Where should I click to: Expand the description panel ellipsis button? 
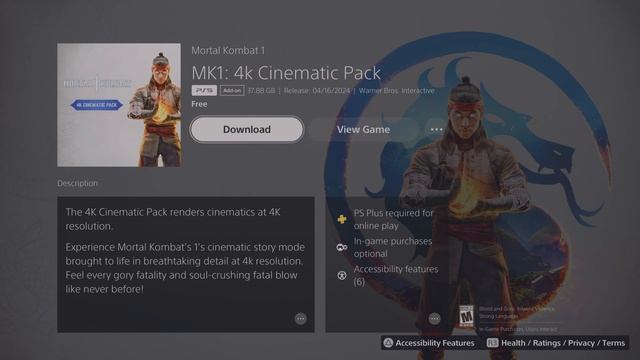point(300,318)
